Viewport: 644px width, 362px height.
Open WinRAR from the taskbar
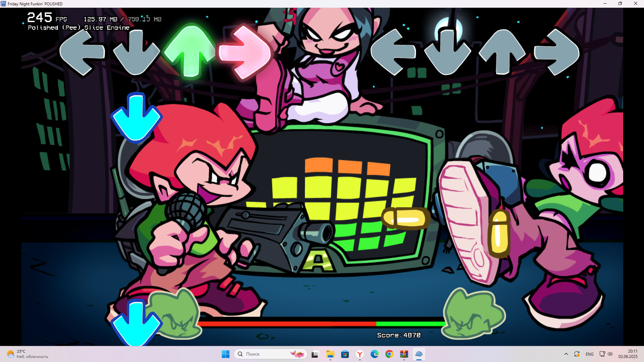(404, 354)
